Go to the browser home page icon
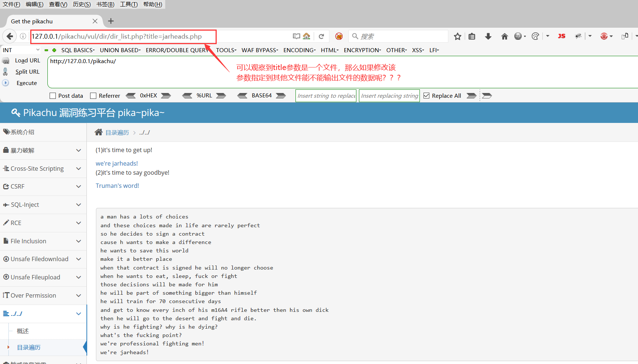Screen dimensions: 638x364 [504, 36]
